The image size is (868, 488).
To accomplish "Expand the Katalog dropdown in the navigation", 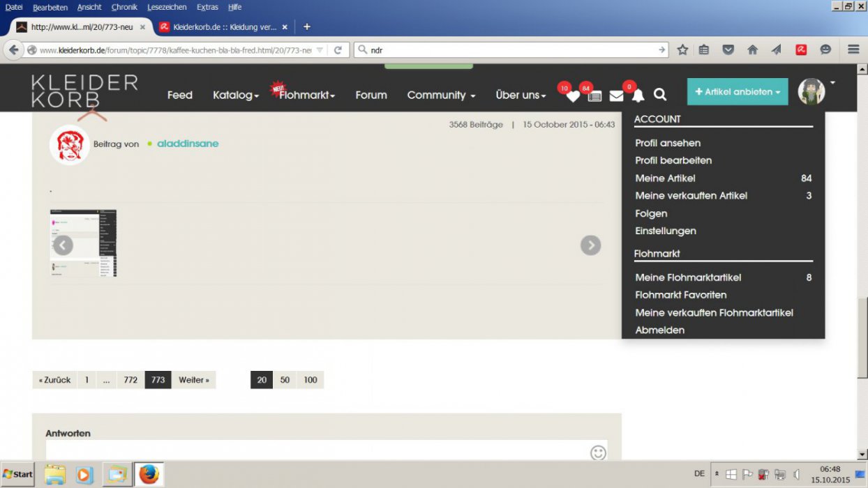I will (236, 96).
